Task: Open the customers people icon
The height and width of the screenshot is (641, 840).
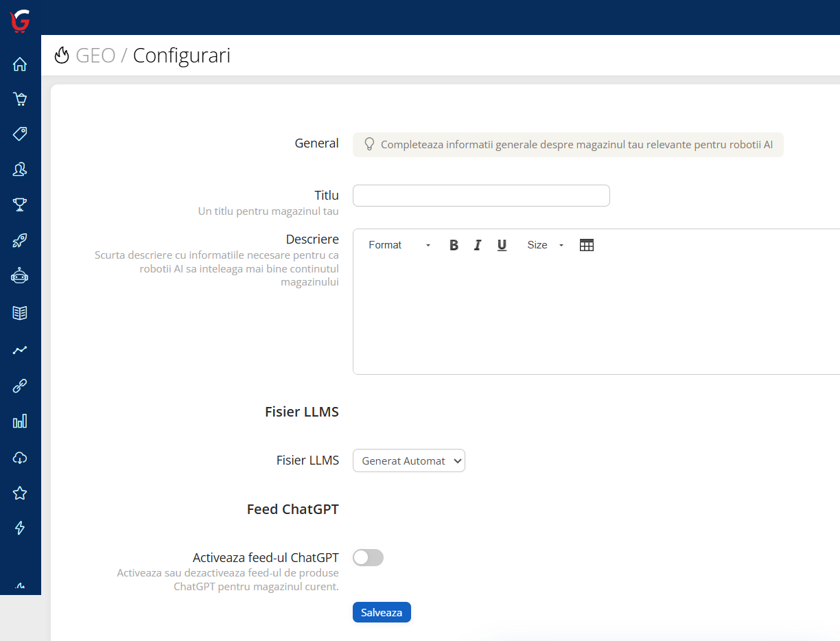Action: tap(20, 169)
